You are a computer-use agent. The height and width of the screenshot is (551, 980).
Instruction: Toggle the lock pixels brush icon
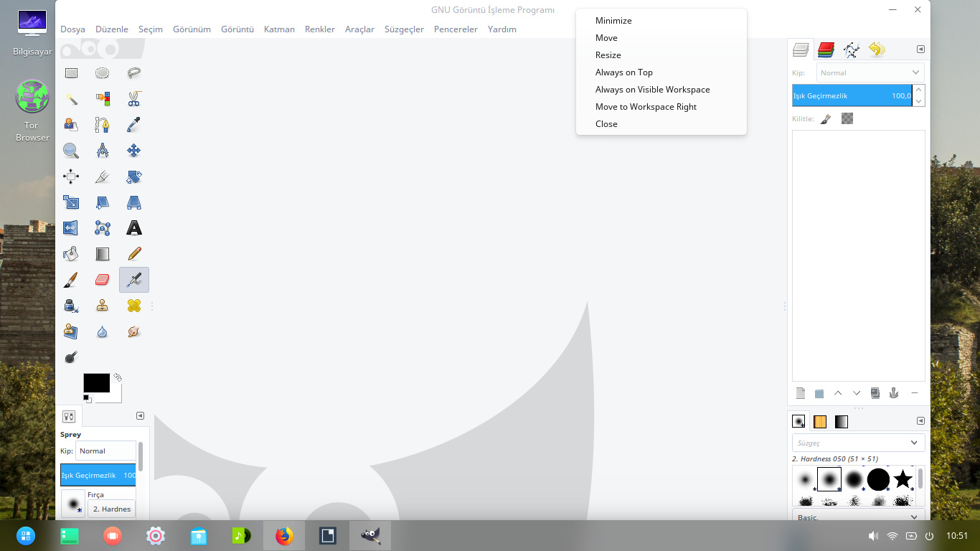(x=826, y=118)
